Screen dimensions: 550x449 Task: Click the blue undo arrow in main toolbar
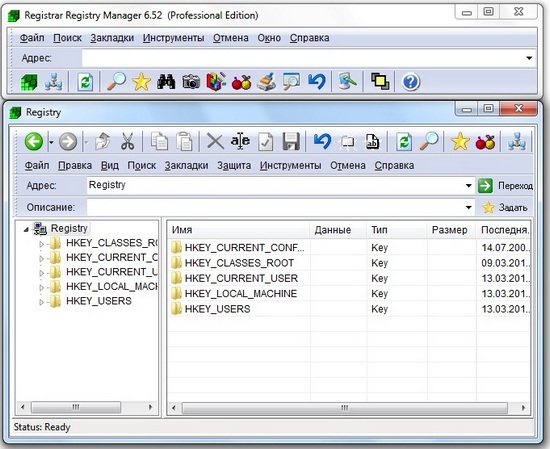point(316,82)
